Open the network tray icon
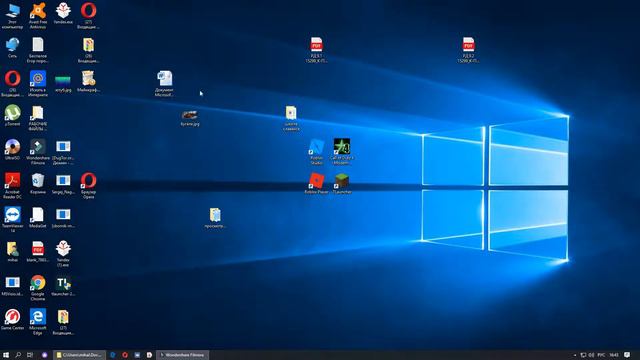 583,355
